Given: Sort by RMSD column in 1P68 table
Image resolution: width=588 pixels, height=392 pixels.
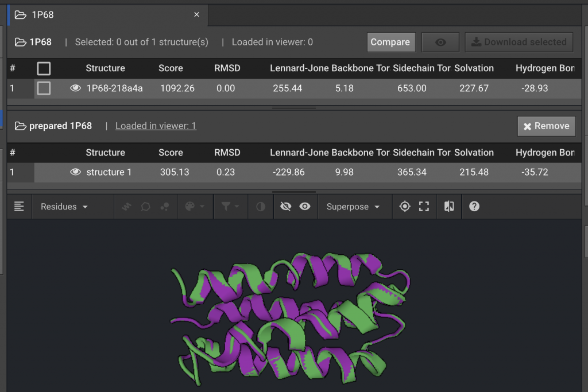Looking at the screenshot, I should tap(227, 68).
